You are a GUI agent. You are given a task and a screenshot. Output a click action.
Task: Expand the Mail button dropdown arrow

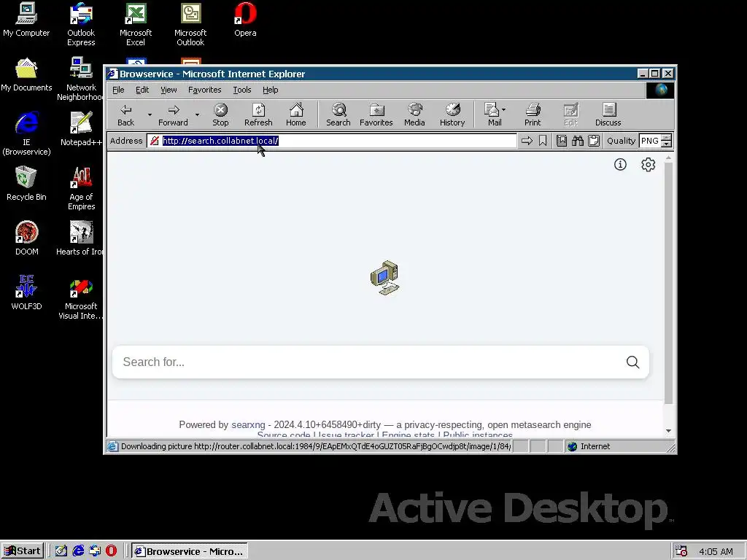503,109
